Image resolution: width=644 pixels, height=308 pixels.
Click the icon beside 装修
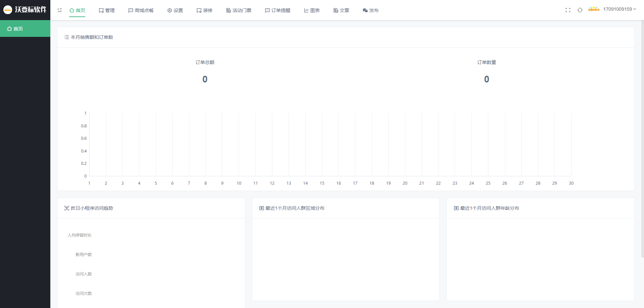(199, 10)
